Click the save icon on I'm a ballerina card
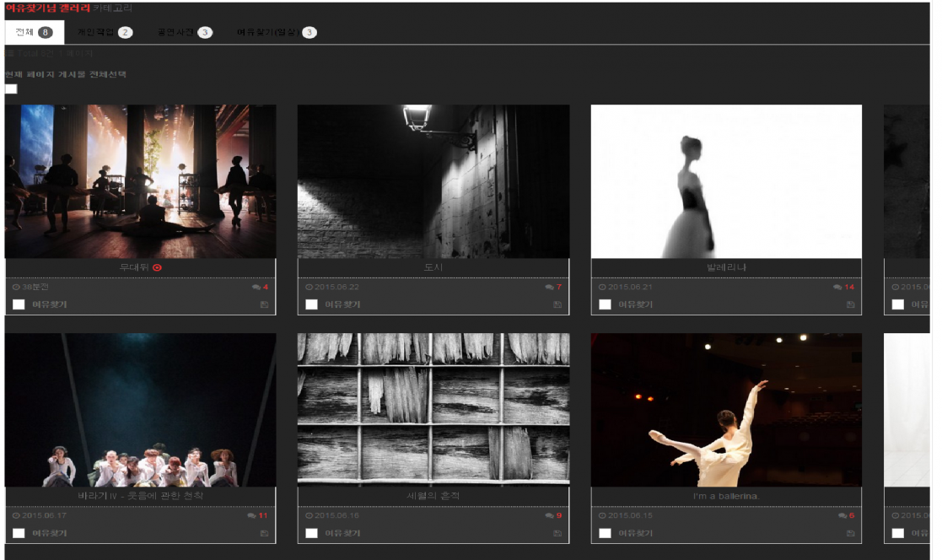The width and height of the screenshot is (942, 560). pyautogui.click(x=850, y=533)
